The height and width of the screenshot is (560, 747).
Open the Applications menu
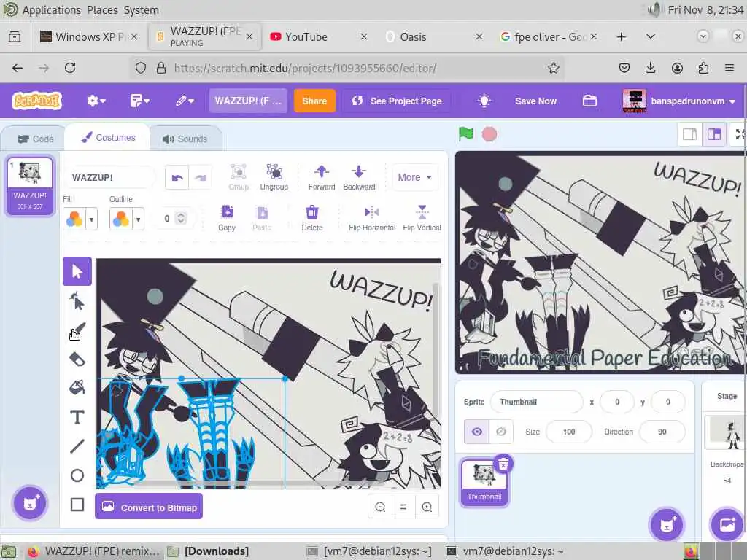[x=51, y=9]
